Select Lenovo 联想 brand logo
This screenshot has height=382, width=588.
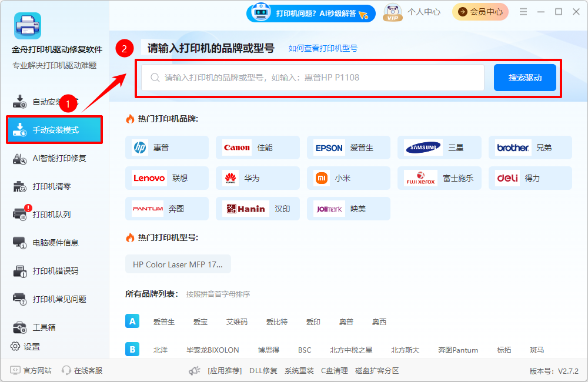[149, 178]
